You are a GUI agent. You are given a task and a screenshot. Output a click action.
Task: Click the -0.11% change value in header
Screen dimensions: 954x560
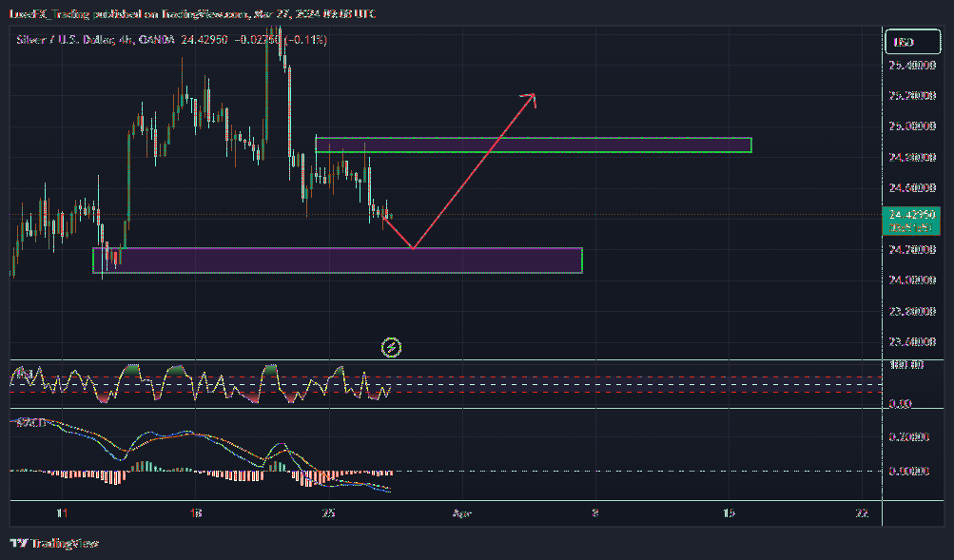(306, 40)
